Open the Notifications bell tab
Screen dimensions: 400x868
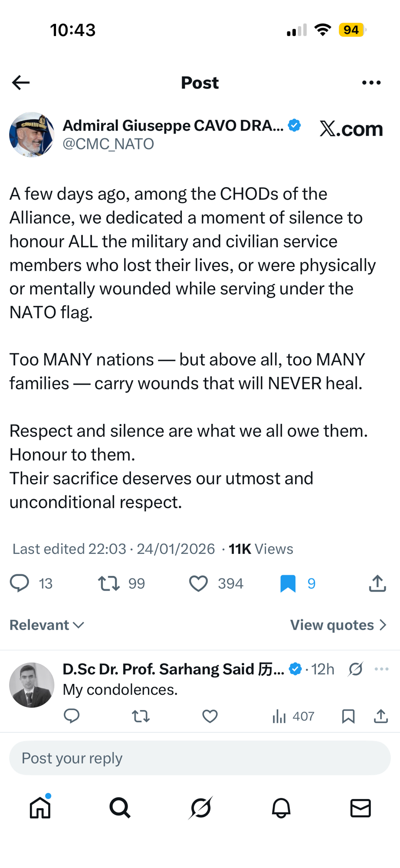(x=281, y=808)
